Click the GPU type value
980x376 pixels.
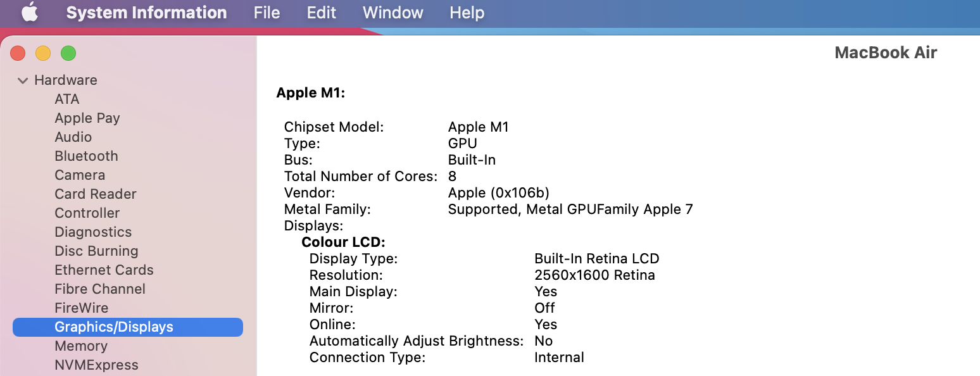(x=463, y=143)
